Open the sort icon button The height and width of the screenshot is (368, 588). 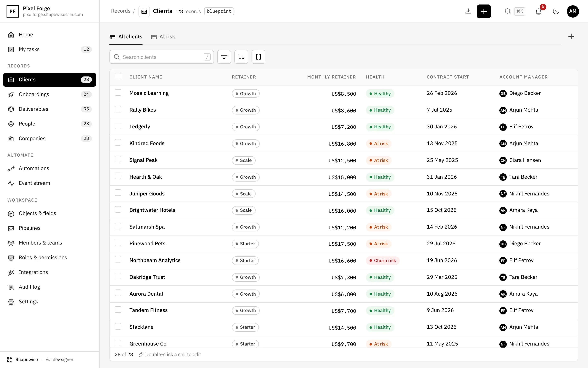241,57
